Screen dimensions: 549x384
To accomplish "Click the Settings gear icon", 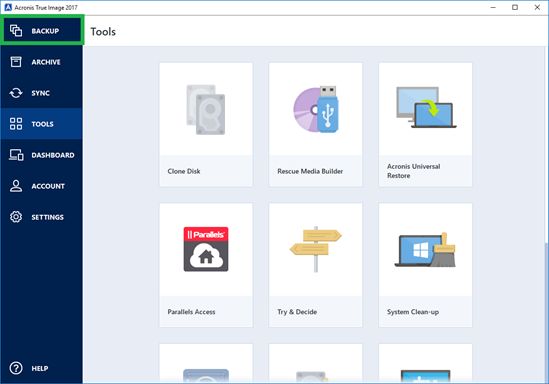I will pos(16,217).
